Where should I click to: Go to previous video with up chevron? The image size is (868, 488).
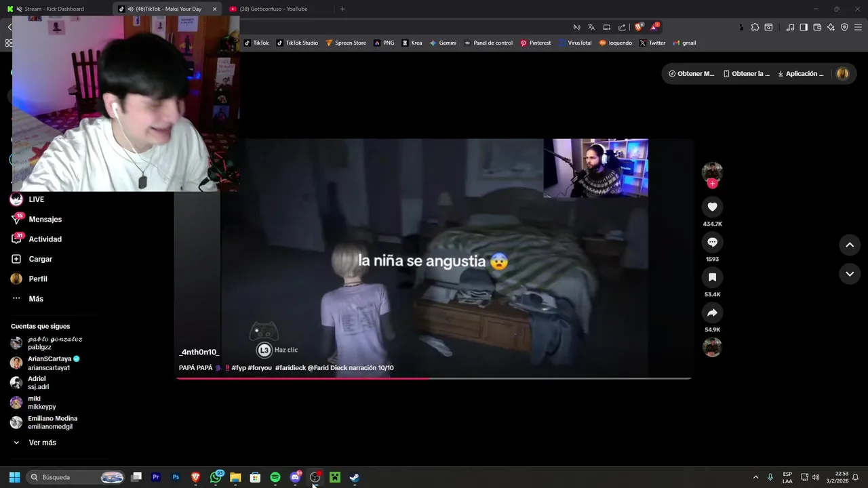coord(850,245)
